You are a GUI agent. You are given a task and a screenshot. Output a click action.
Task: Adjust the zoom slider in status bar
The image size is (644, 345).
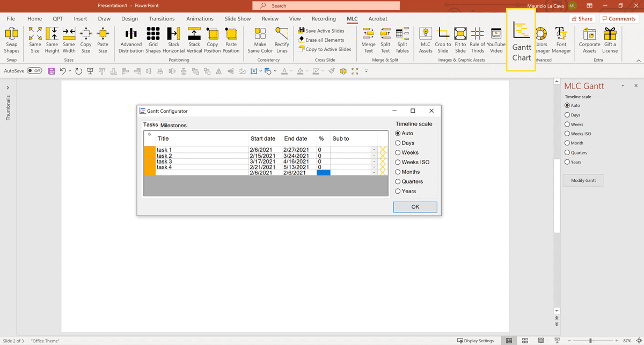pyautogui.click(x=590, y=341)
